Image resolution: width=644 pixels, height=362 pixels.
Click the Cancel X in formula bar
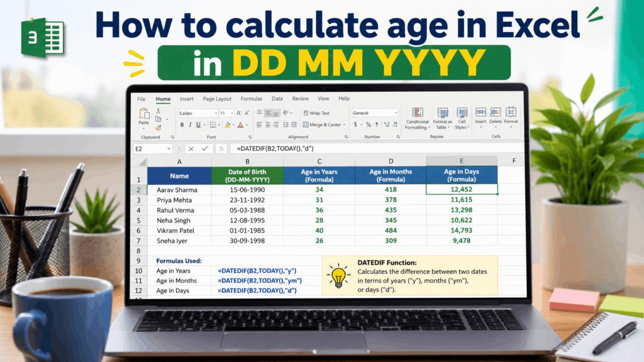point(191,148)
